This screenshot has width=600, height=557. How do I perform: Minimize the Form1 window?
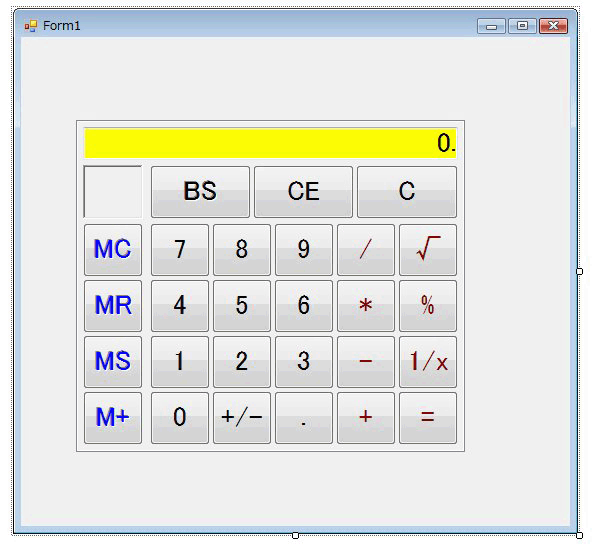click(491, 26)
